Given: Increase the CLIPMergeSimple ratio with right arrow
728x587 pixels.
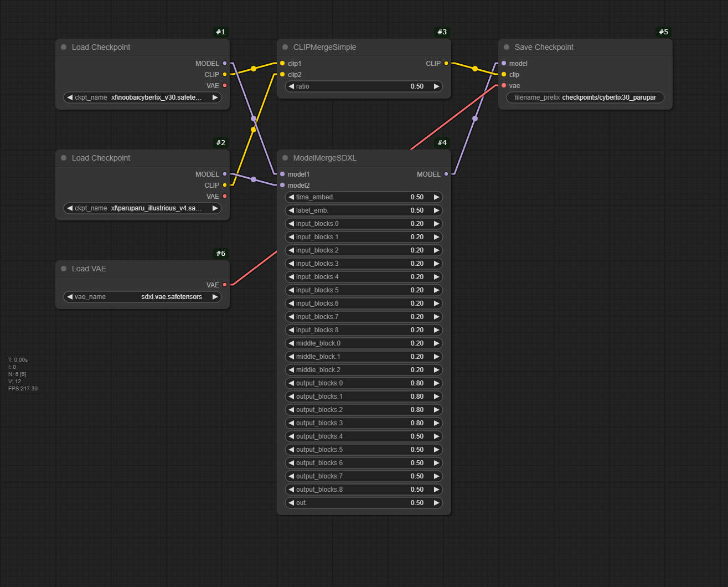Looking at the screenshot, I should (x=437, y=86).
